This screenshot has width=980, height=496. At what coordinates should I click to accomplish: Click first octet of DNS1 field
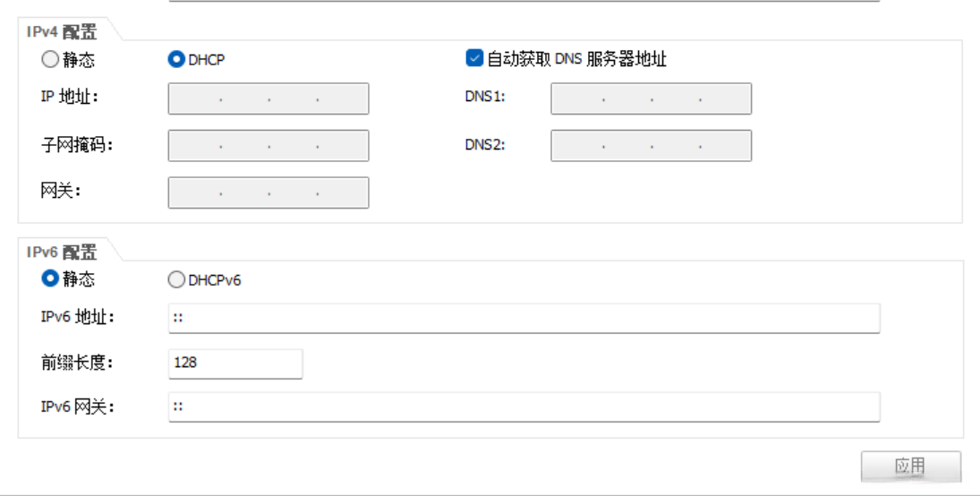tap(577, 98)
